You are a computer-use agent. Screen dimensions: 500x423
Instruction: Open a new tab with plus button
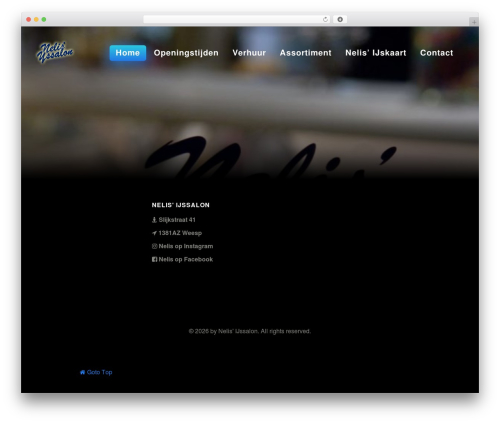pos(474,22)
